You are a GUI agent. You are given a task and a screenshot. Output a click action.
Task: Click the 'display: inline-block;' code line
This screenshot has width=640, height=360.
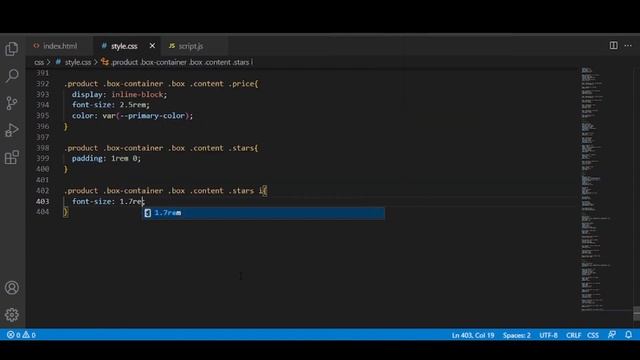(x=119, y=94)
